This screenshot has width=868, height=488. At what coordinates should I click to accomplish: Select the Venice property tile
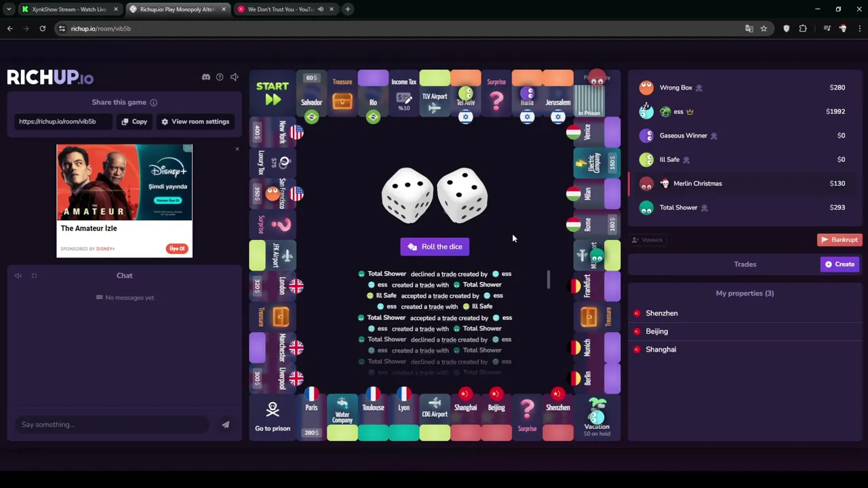597,132
